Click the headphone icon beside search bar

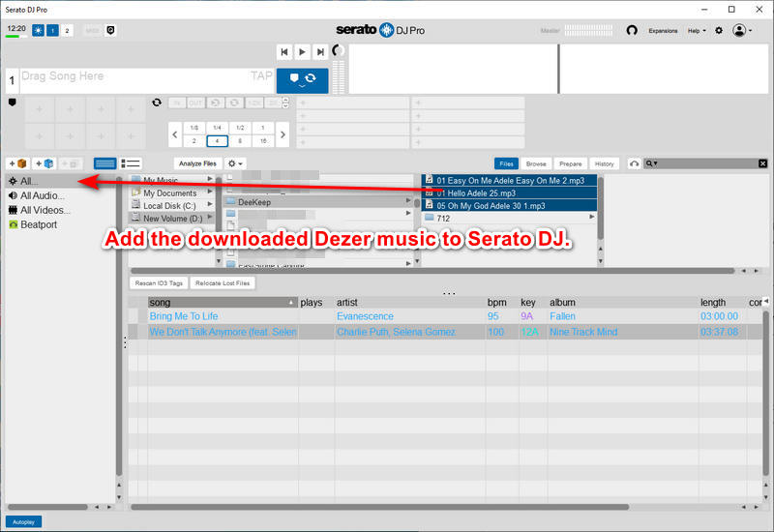pyautogui.click(x=634, y=163)
